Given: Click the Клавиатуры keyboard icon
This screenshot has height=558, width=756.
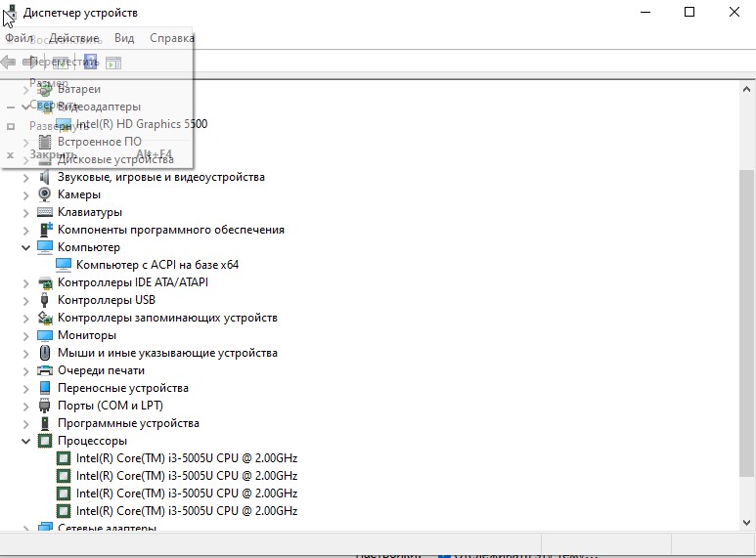Looking at the screenshot, I should [45, 212].
